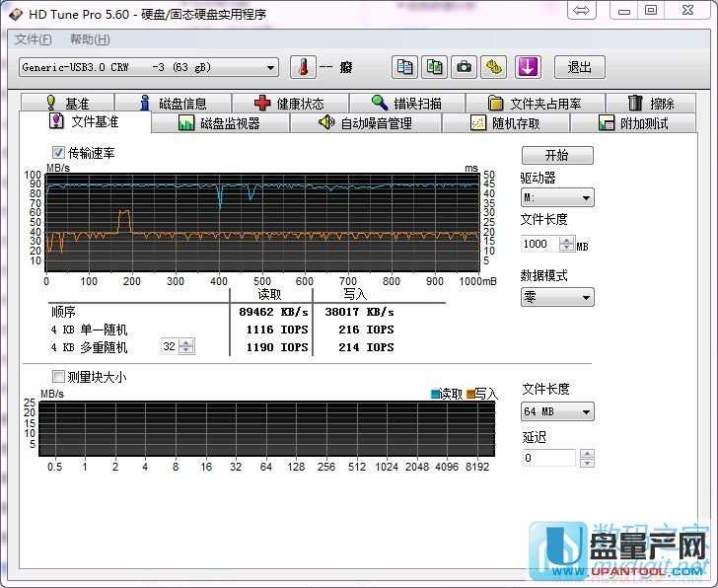Switch to the 健康状态 health tab
Image resolution: width=718 pixels, height=588 pixels.
[290, 103]
